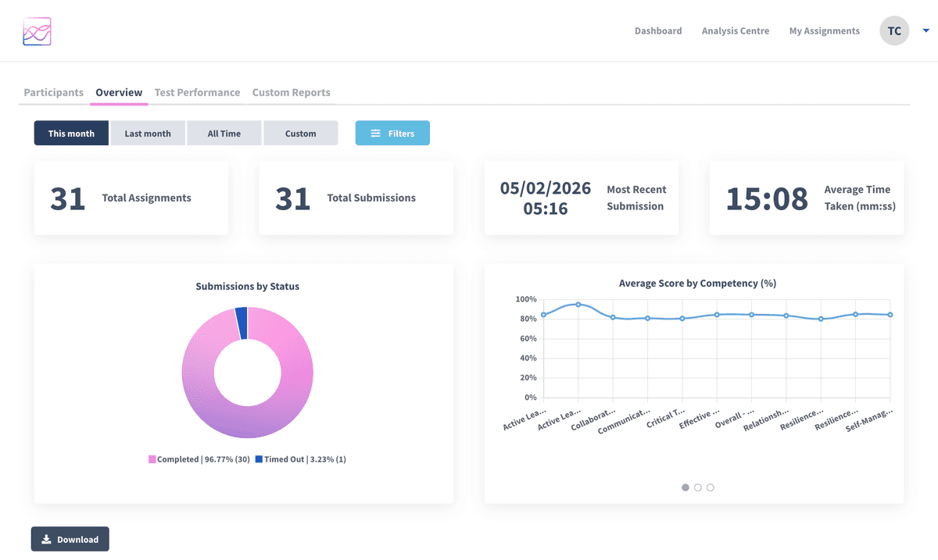Open the Custom date range selector
Viewport: 938px width, 560px height.
[301, 133]
